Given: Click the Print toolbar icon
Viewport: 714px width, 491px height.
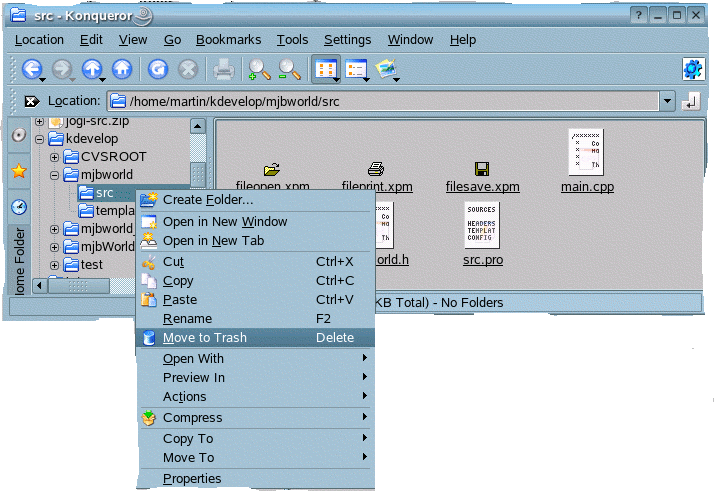Looking at the screenshot, I should [x=223, y=69].
